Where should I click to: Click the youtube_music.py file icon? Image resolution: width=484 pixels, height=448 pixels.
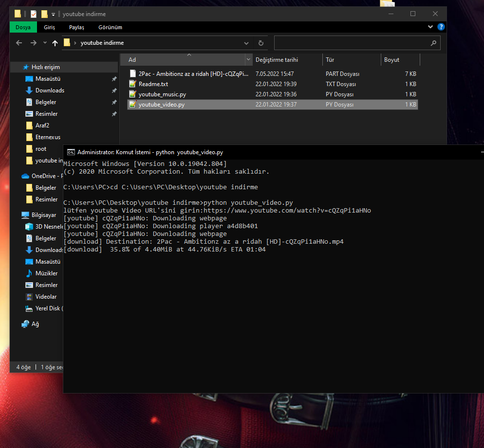pyautogui.click(x=133, y=94)
